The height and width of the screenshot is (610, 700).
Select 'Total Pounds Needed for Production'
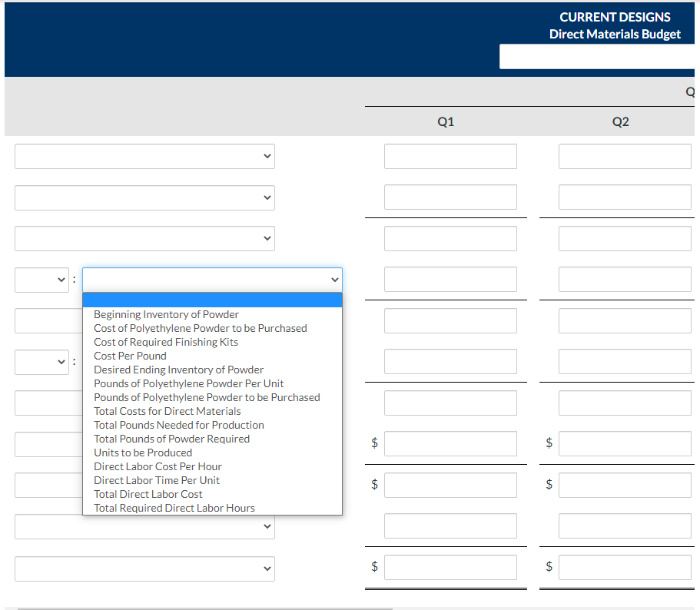tap(213, 426)
